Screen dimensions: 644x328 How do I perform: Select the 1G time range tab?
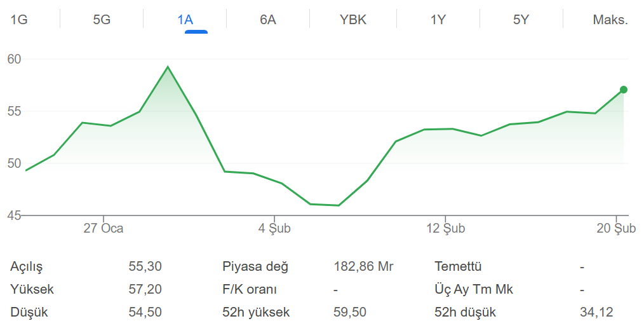pyautogui.click(x=19, y=19)
